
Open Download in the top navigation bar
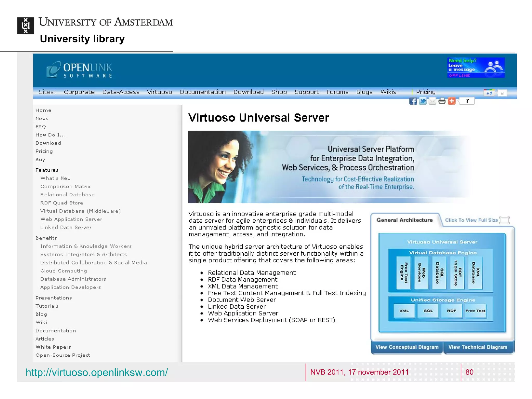tap(249, 92)
